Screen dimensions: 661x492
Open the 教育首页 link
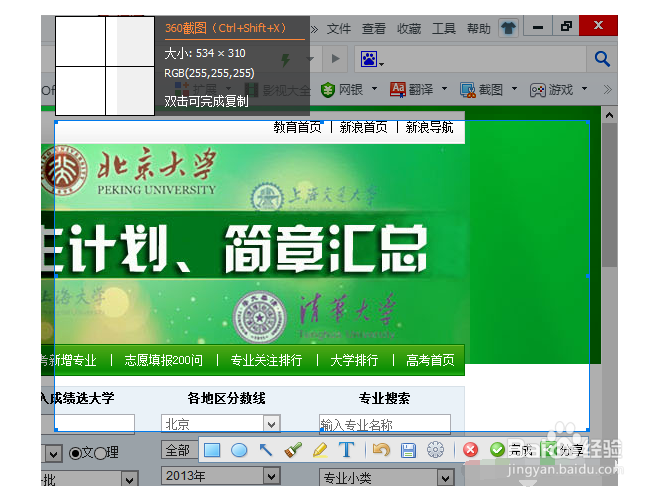[298, 127]
